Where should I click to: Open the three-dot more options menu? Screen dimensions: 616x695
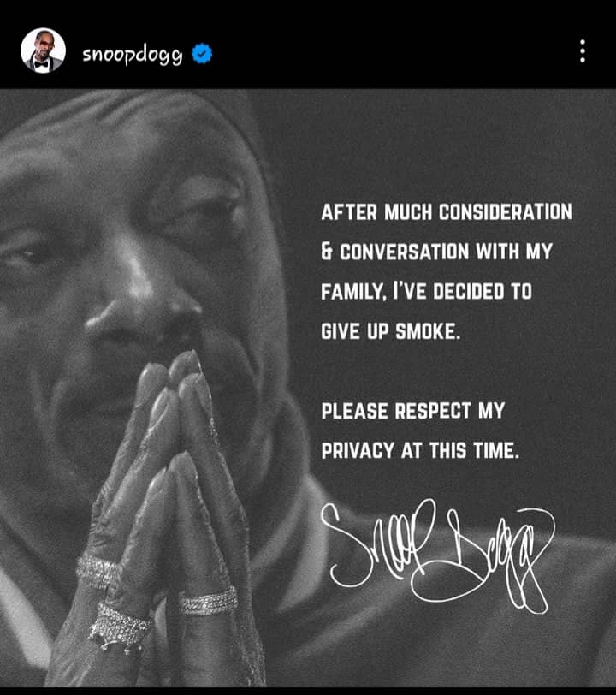pos(583,51)
